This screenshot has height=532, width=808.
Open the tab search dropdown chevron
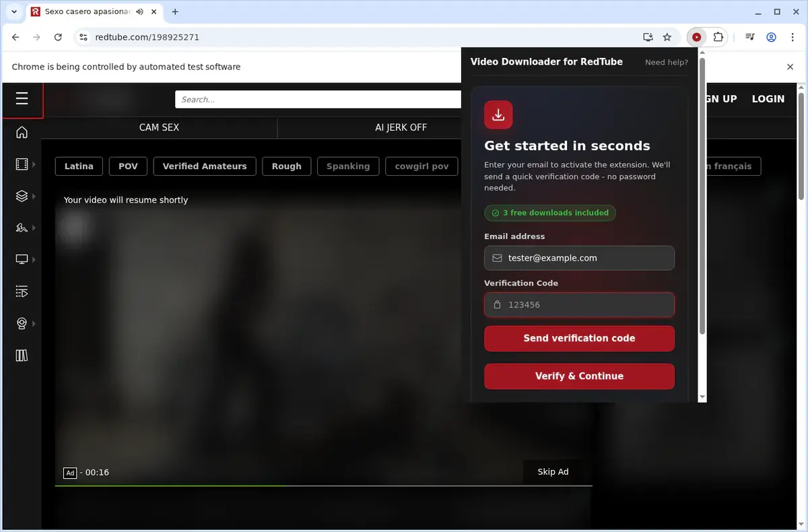[x=13, y=11]
